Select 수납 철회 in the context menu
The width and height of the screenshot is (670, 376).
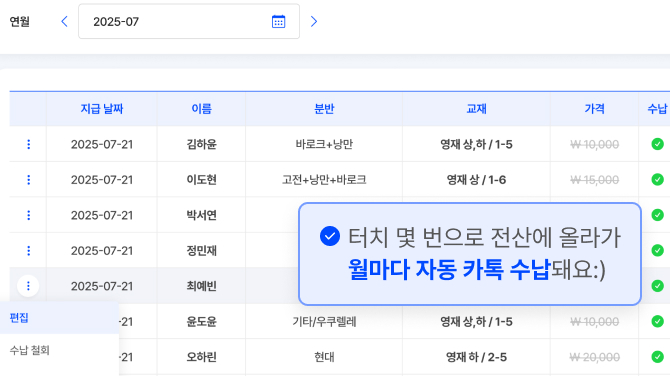click(x=59, y=350)
